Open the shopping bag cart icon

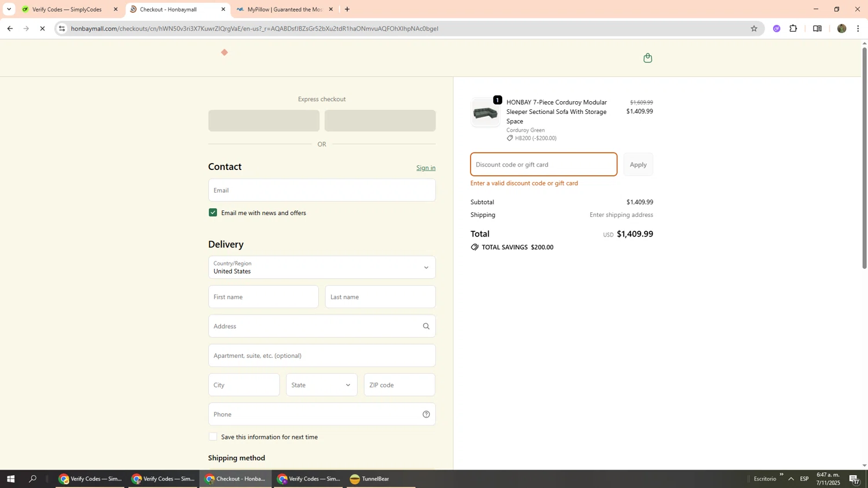[x=648, y=58]
